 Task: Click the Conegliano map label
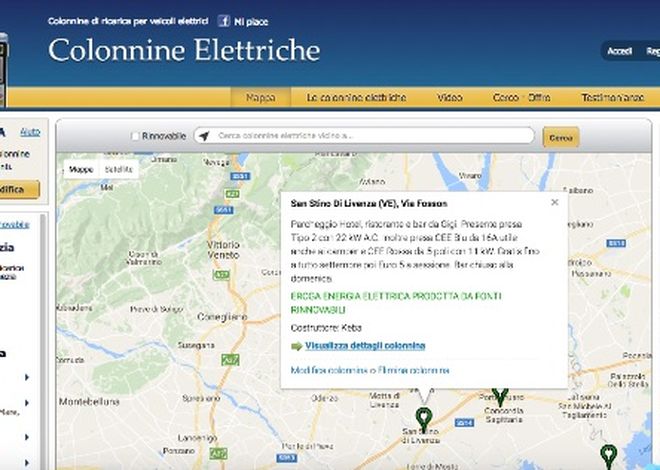[x=222, y=317]
